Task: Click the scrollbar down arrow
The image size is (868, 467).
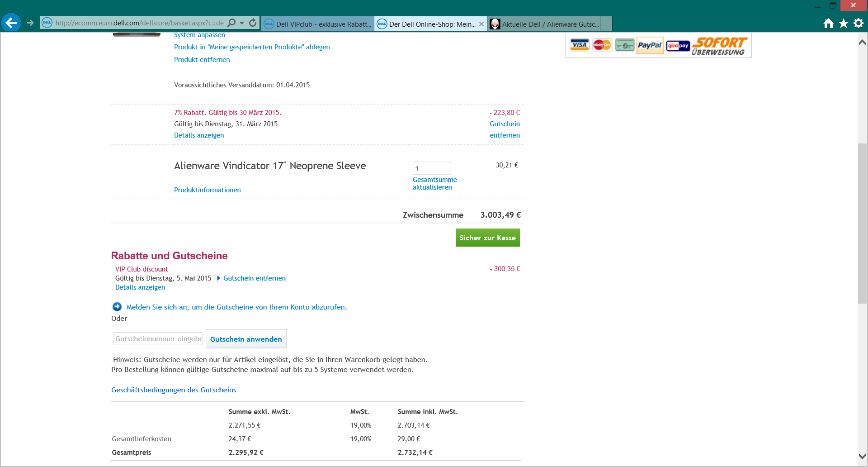Action: 862,457
